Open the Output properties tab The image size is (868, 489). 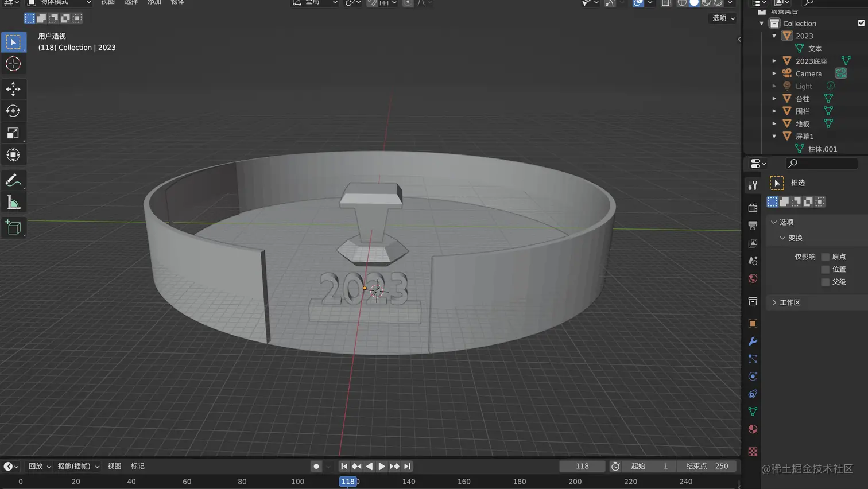pos(753,226)
